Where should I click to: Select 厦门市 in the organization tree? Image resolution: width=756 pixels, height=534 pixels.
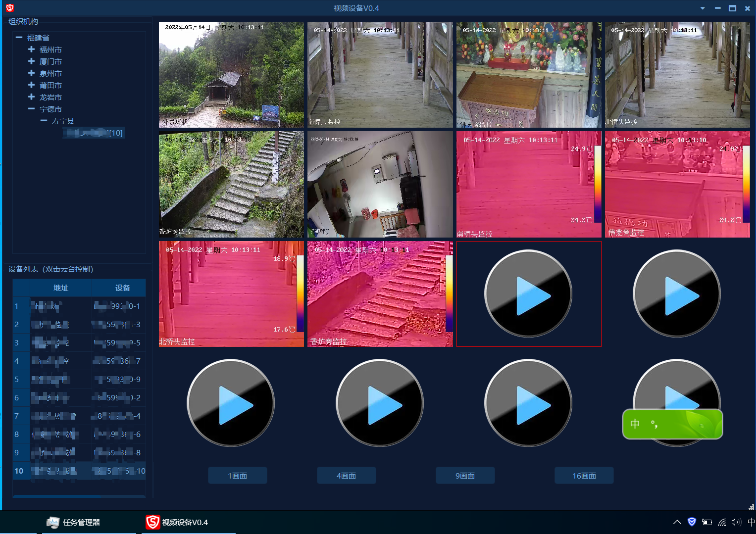click(x=50, y=61)
